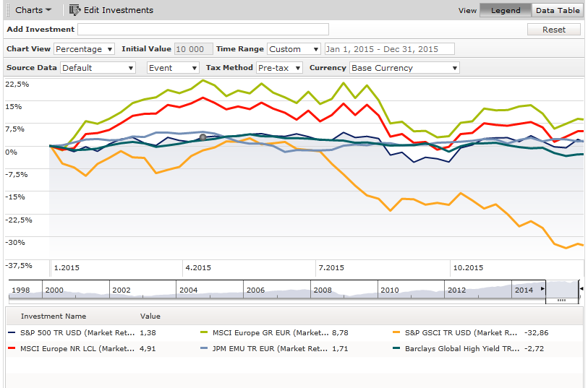The image size is (588, 388).
Task: Open the Currency Base Currency dropdown
Action: (404, 68)
